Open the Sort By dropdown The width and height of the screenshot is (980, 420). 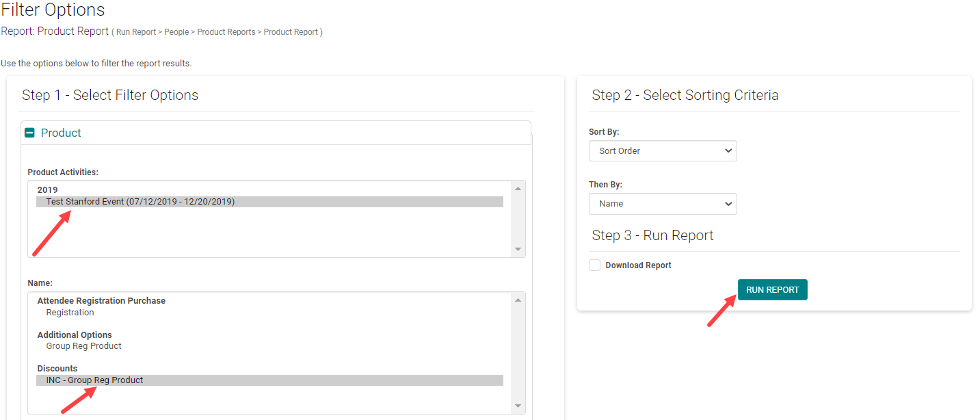pos(662,151)
